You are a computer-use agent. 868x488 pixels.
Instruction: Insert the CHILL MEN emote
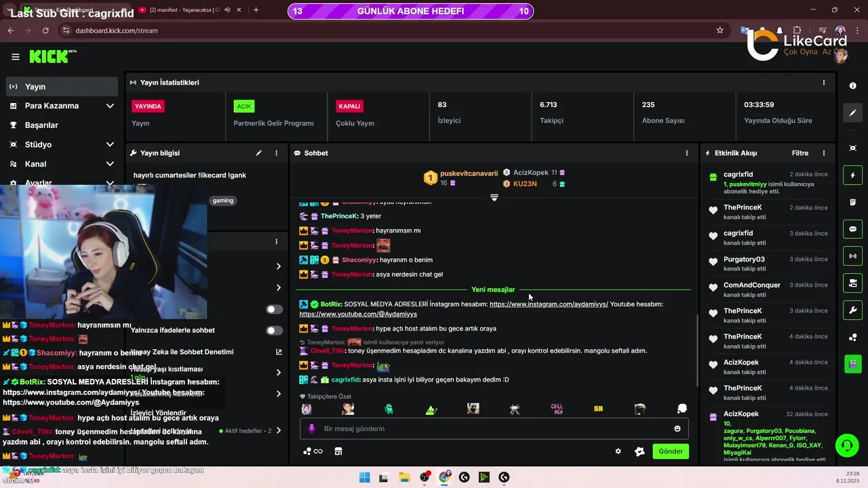(557, 409)
